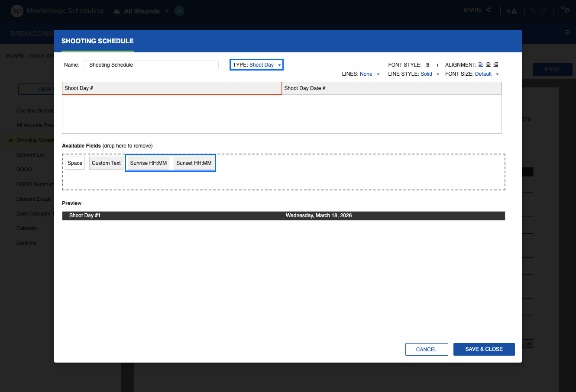The image size is (576, 392).
Task: Select the Sunset HH:MM field chip
Action: (x=194, y=163)
